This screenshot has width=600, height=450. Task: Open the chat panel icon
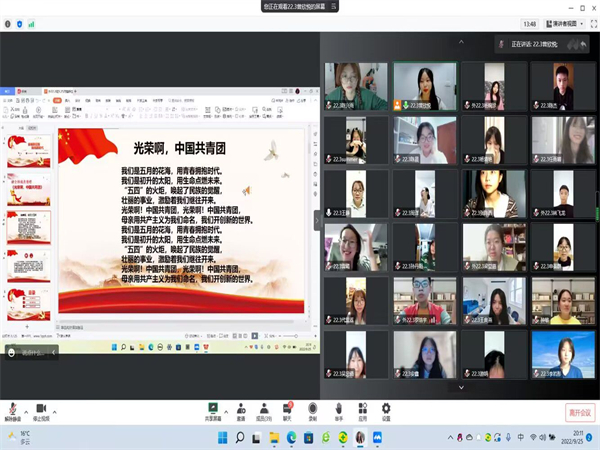[288, 408]
